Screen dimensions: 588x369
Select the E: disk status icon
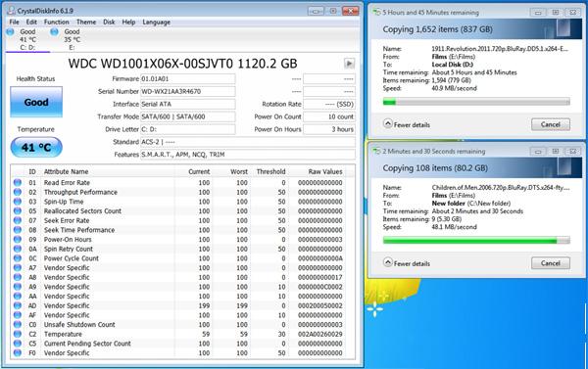(54, 32)
